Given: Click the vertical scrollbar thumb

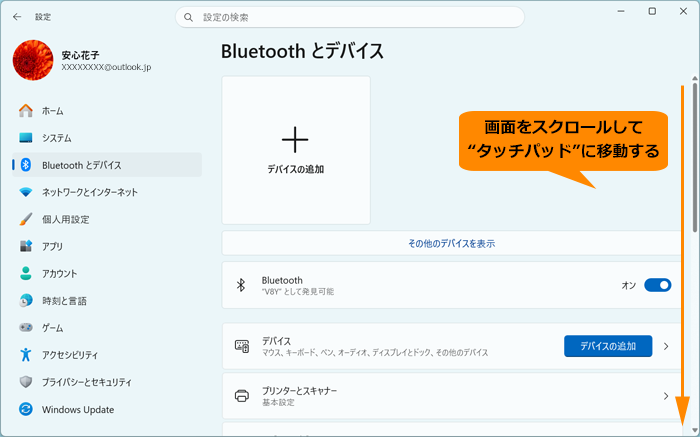Looking at the screenshot, I should pyautogui.click(x=695, y=157).
